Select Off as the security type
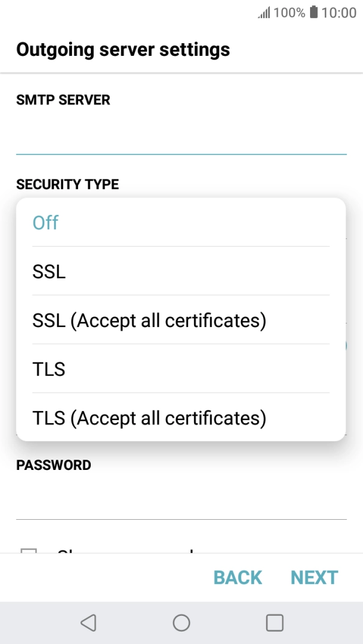The width and height of the screenshot is (363, 644). (45, 223)
